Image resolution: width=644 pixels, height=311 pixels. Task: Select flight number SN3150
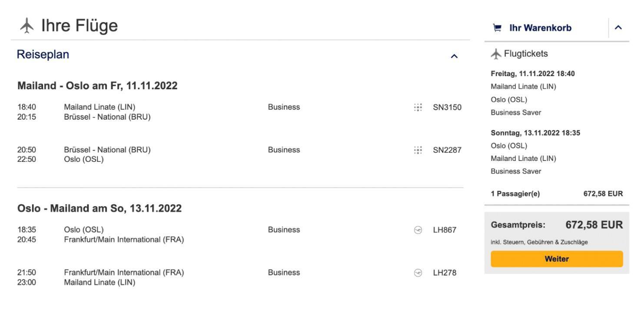447,107
